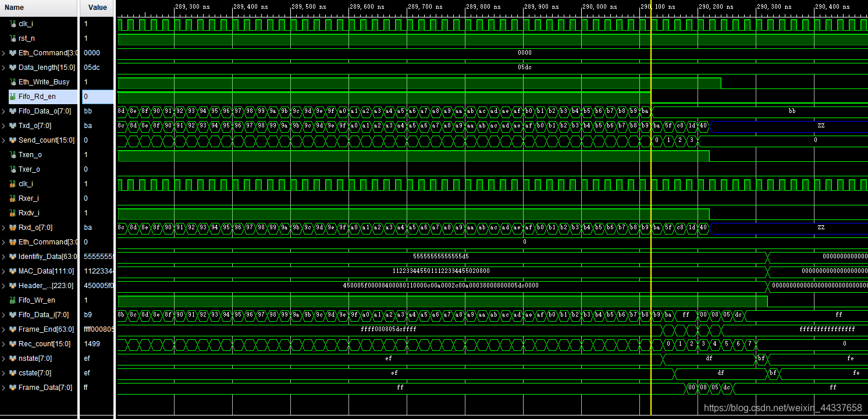This screenshot has height=419, width=868.
Task: Click the orange bus icon of Eth_Command with value 0
Action: 13,242
